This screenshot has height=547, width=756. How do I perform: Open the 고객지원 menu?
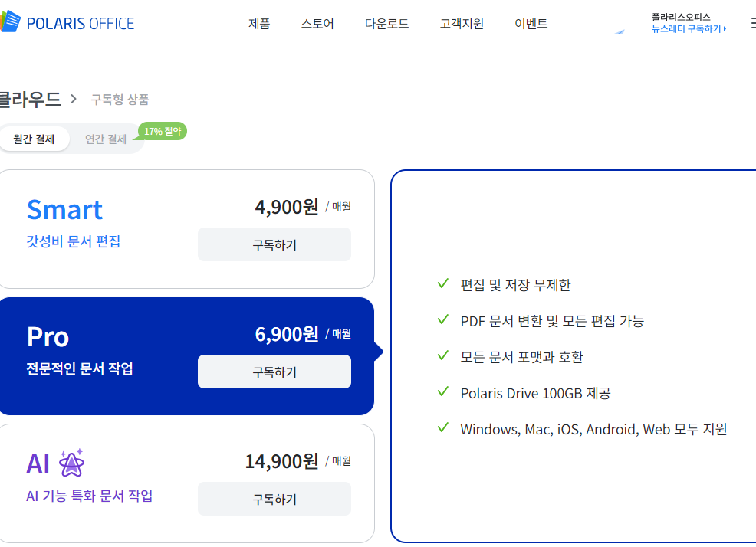pos(461,24)
